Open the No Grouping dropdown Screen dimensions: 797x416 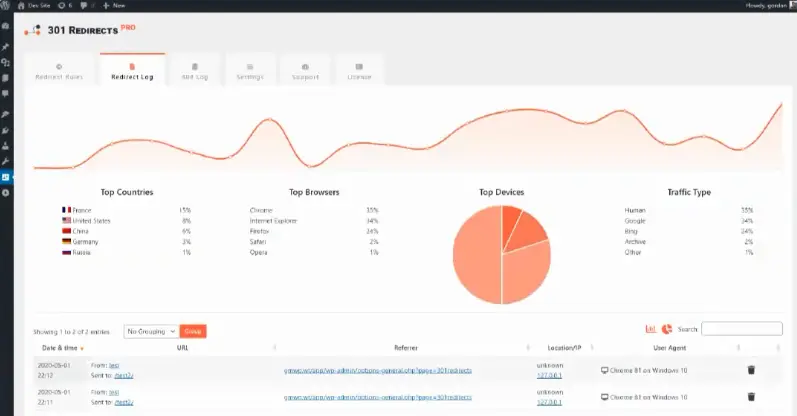click(150, 330)
